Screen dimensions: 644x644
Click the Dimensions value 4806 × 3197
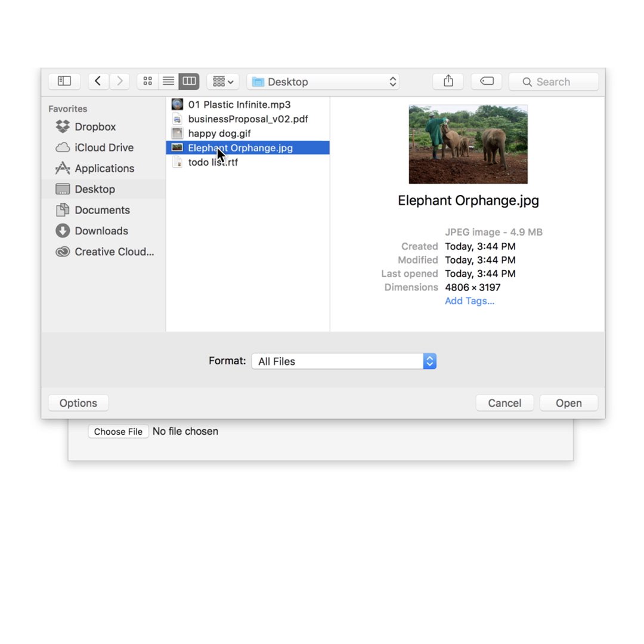(x=473, y=287)
